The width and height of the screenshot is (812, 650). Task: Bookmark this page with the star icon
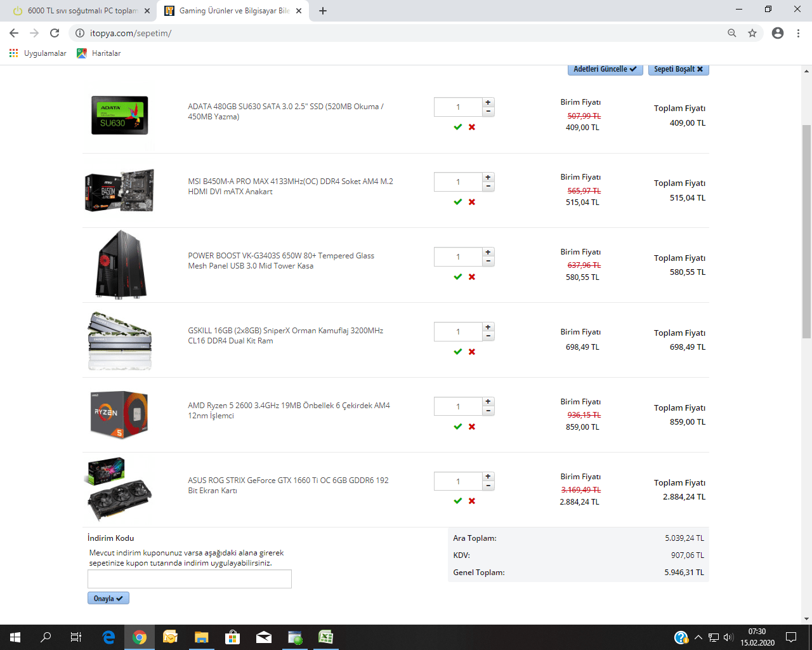(x=752, y=33)
